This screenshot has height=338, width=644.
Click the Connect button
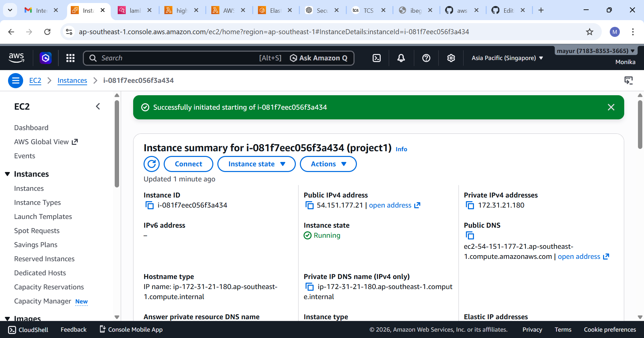pos(188,164)
